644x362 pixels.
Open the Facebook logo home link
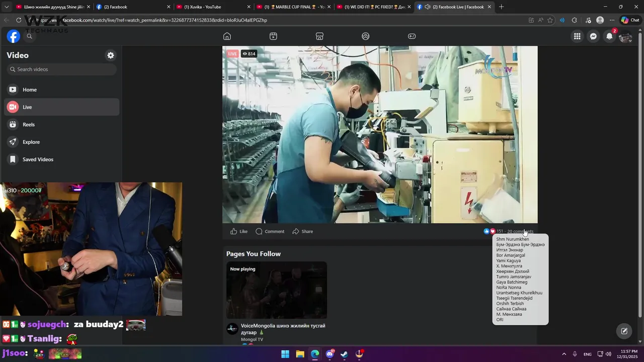tap(14, 36)
